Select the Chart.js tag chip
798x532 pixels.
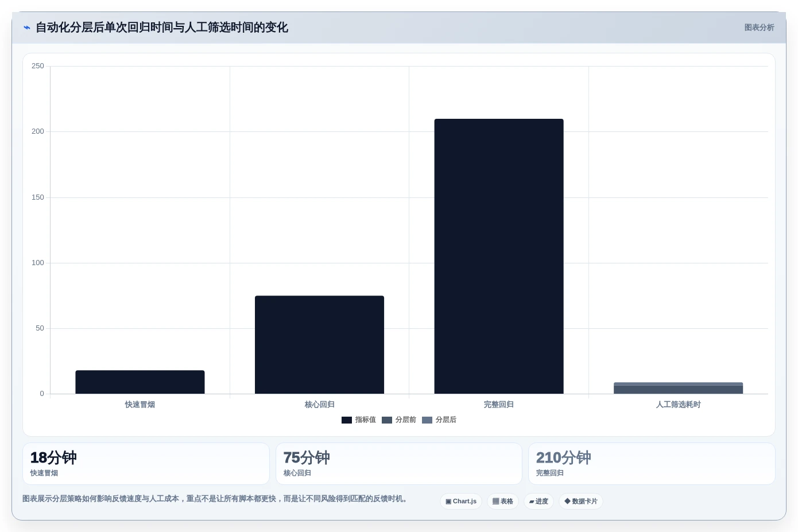(x=461, y=502)
